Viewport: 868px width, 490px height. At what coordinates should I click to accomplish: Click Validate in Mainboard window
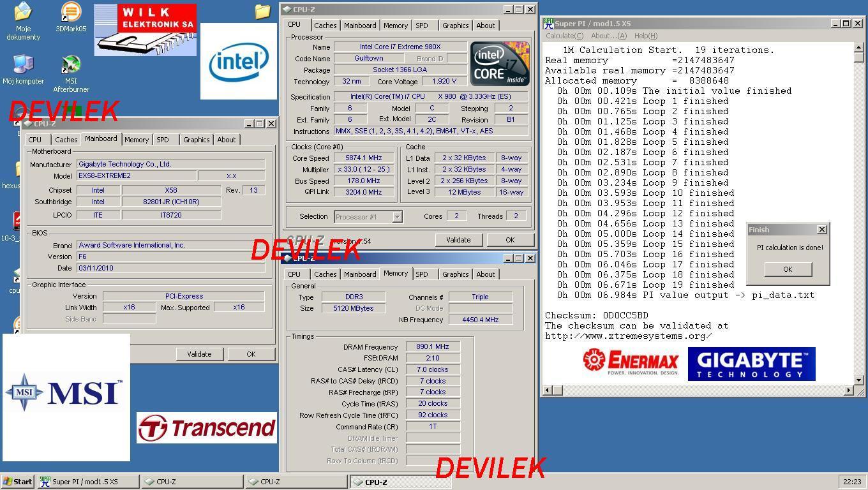pyautogui.click(x=199, y=354)
